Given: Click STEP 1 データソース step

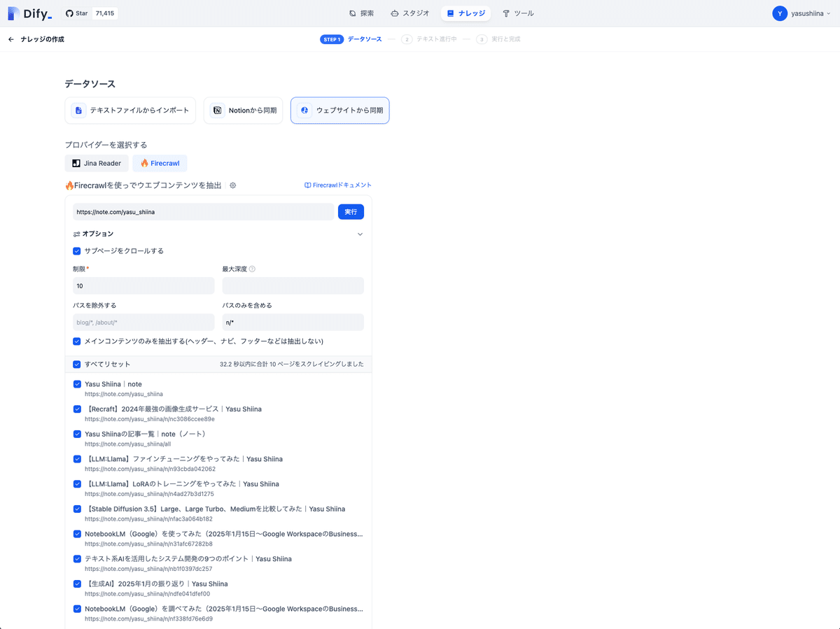Looking at the screenshot, I should [x=351, y=39].
